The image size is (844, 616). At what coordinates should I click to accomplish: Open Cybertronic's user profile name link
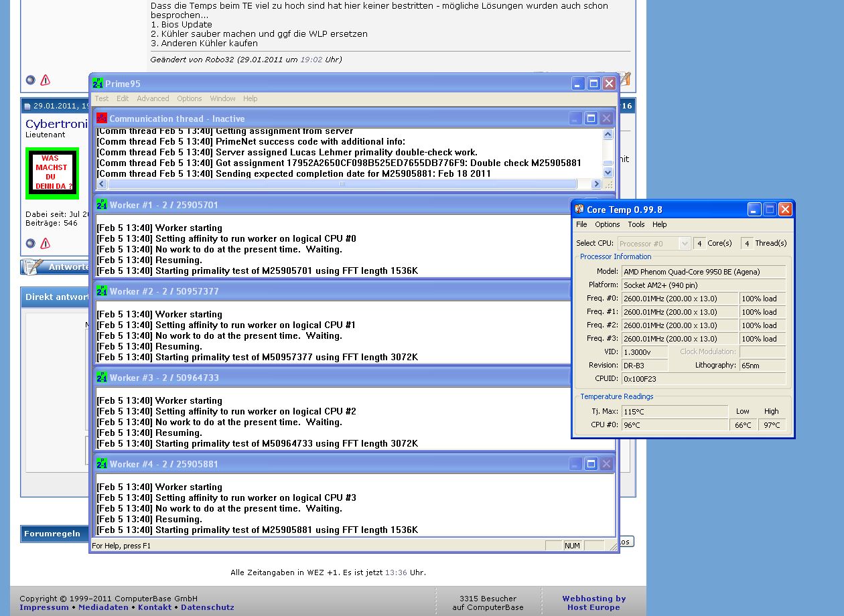click(x=57, y=124)
